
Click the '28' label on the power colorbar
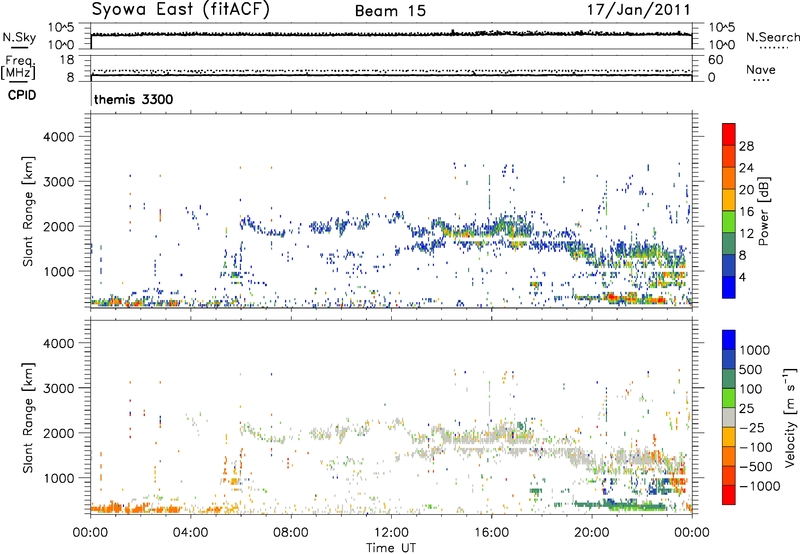click(x=746, y=146)
